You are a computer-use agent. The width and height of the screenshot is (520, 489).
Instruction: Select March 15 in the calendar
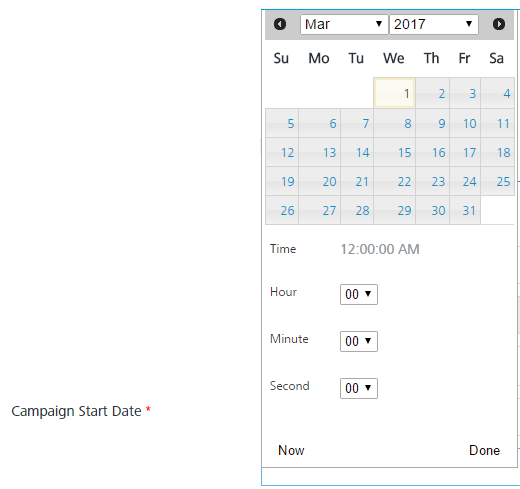click(x=394, y=152)
